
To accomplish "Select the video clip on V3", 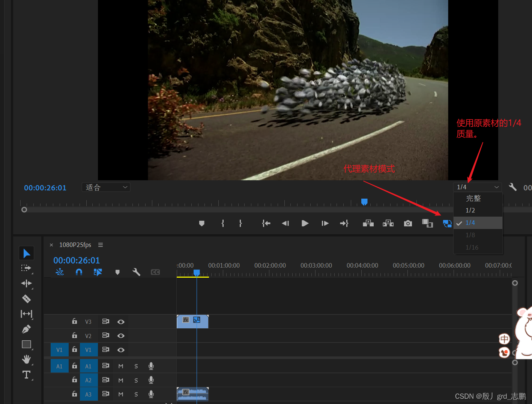I will [x=192, y=322].
